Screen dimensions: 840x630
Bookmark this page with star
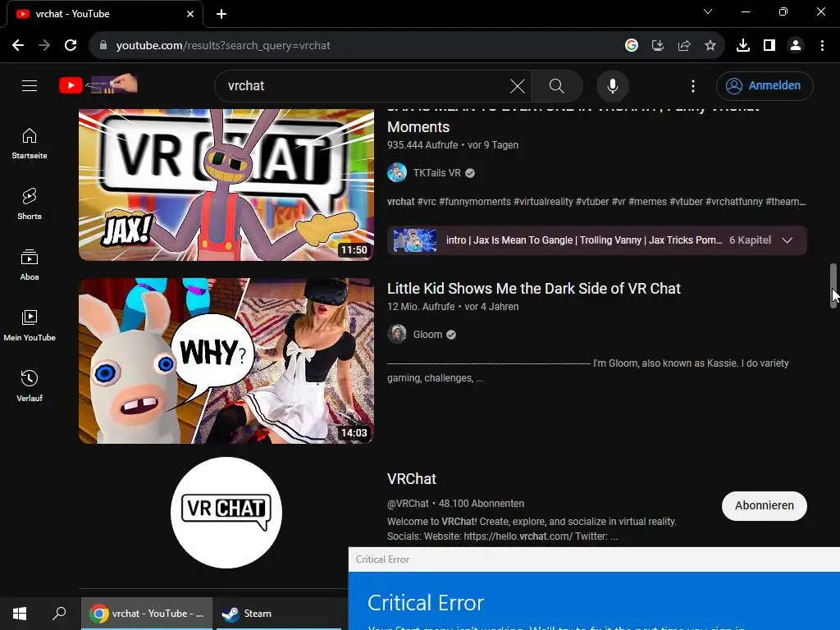pyautogui.click(x=710, y=46)
